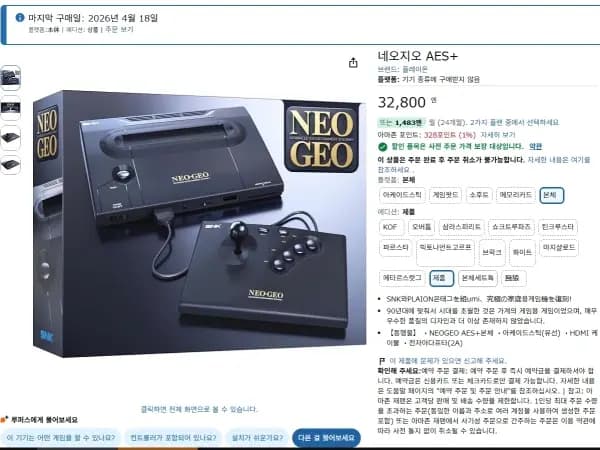Image resolution: width=600 pixels, height=450 pixels.
Task: Ask Rufus 컨트롤러가 포함되어 있나요?
Action: (173, 437)
